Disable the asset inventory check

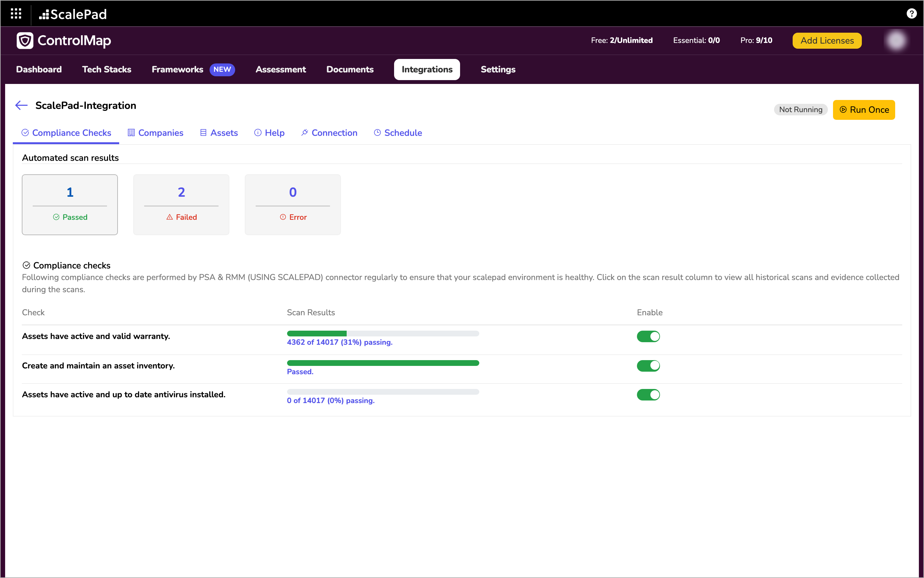pos(648,366)
